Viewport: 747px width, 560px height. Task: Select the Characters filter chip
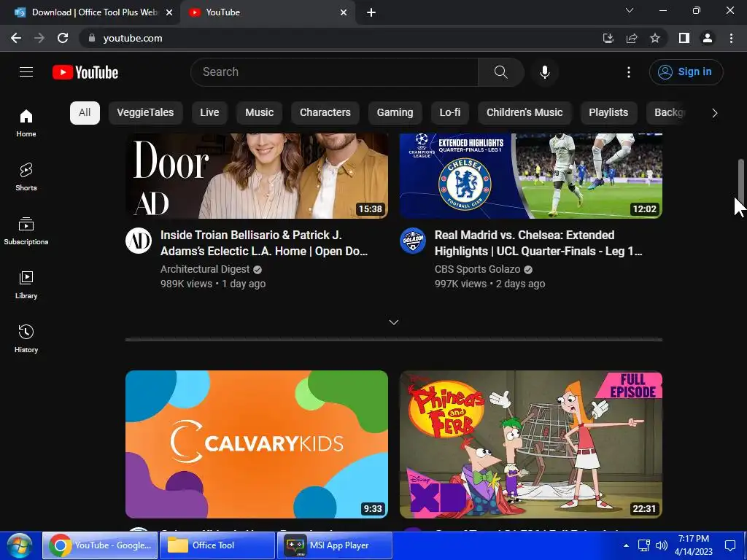(x=325, y=113)
